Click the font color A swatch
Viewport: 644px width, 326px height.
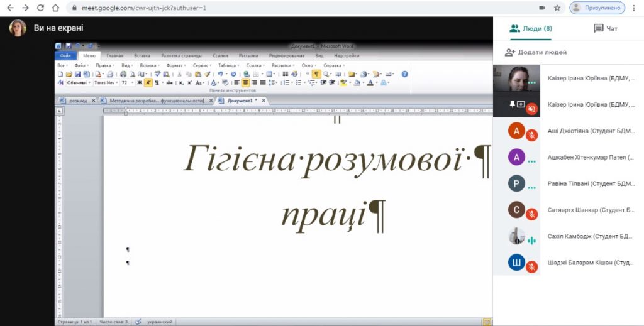(x=370, y=82)
